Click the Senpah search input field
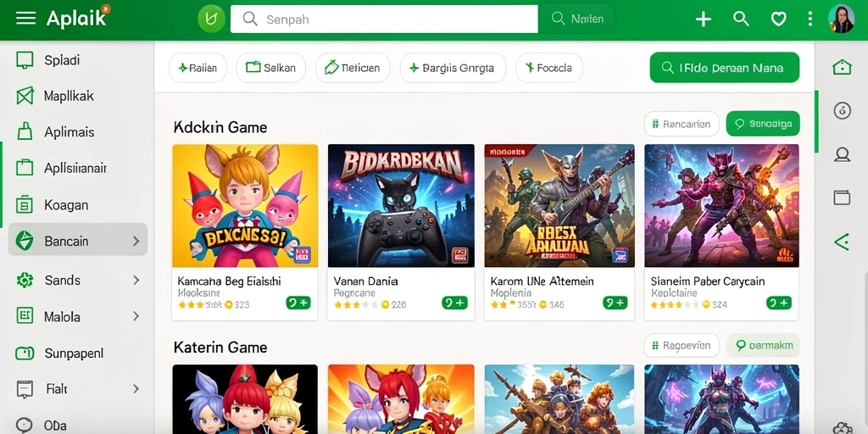This screenshot has height=434, width=868. 384,19
